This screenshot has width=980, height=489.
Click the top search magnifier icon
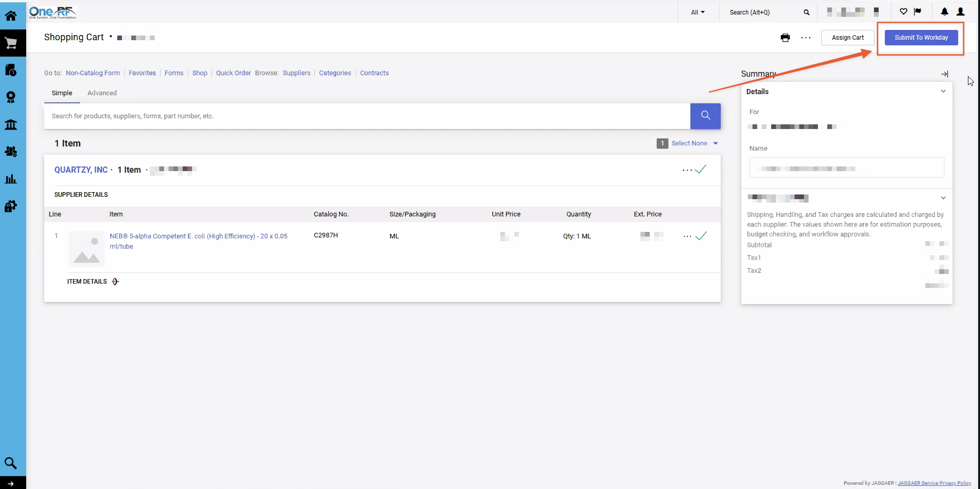tap(806, 13)
